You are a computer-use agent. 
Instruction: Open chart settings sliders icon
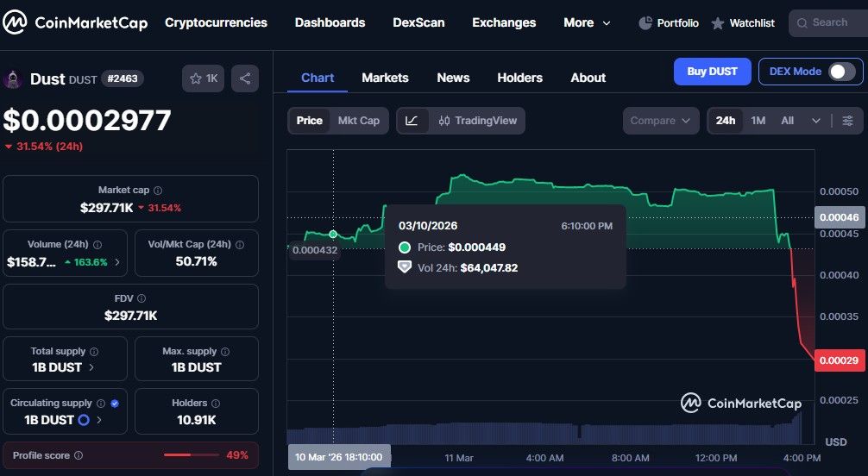click(x=847, y=121)
